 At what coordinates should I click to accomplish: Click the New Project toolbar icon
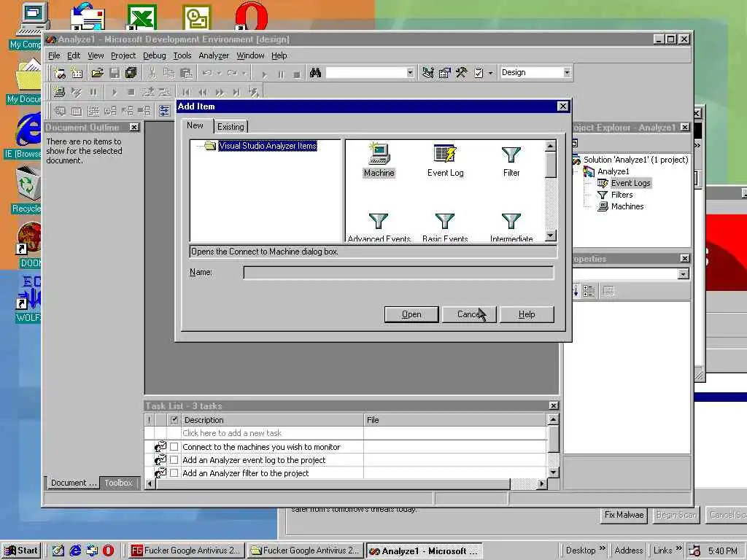click(60, 73)
